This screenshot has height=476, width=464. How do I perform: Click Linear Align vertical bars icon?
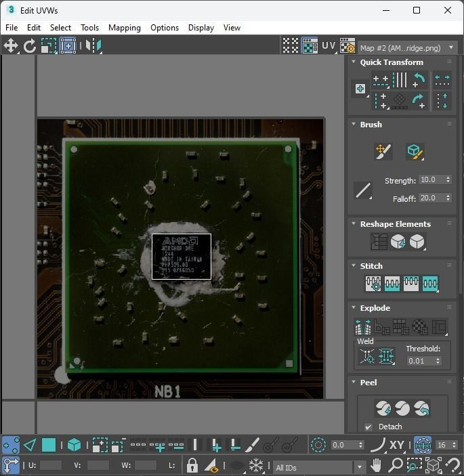click(400, 80)
